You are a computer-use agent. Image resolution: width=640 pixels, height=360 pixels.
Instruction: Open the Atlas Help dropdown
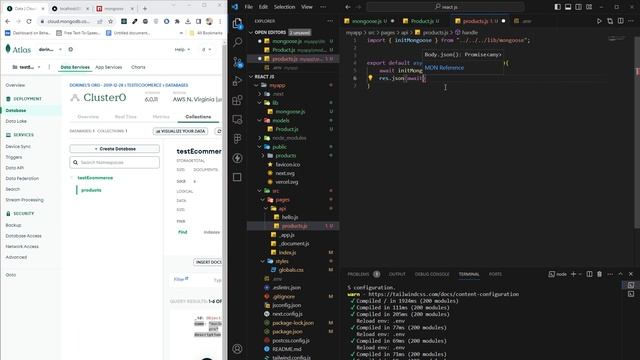point(182,49)
